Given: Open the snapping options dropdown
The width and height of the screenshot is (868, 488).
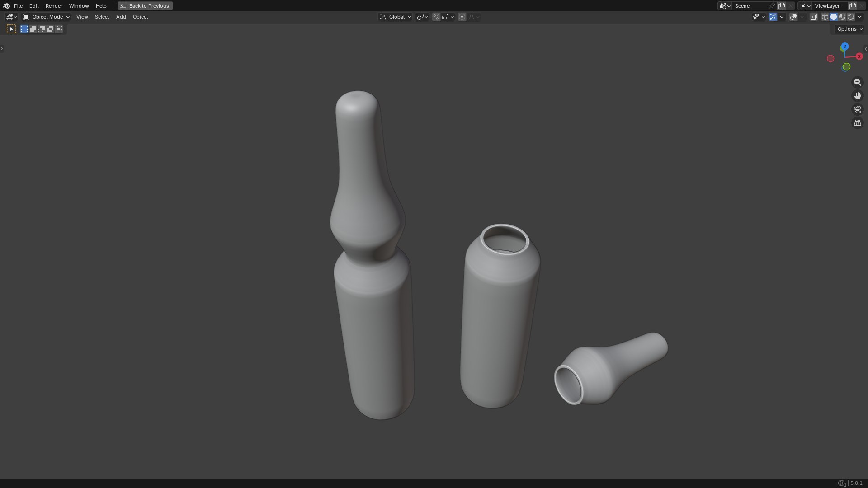Looking at the screenshot, I should click(x=448, y=17).
